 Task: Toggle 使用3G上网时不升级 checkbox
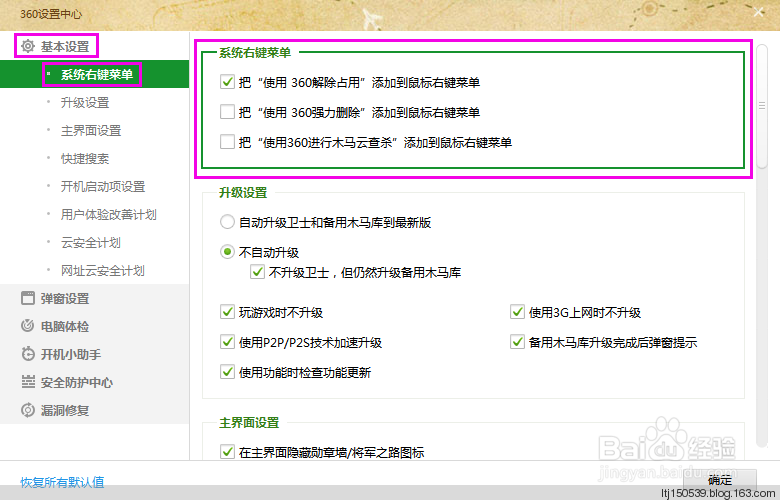click(x=517, y=312)
